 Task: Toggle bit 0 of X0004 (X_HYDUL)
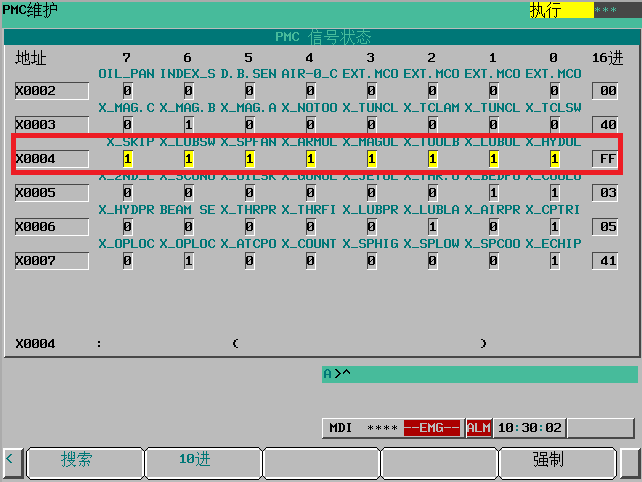[x=554, y=159]
